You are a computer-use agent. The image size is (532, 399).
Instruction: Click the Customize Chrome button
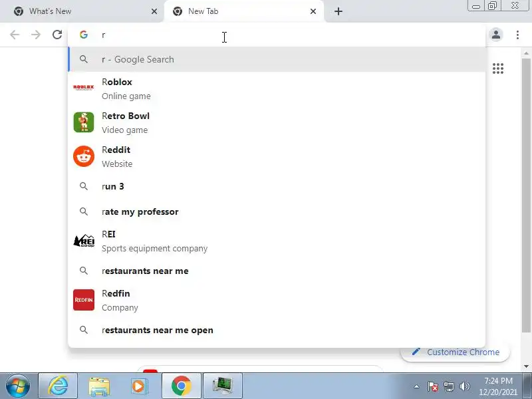456,352
